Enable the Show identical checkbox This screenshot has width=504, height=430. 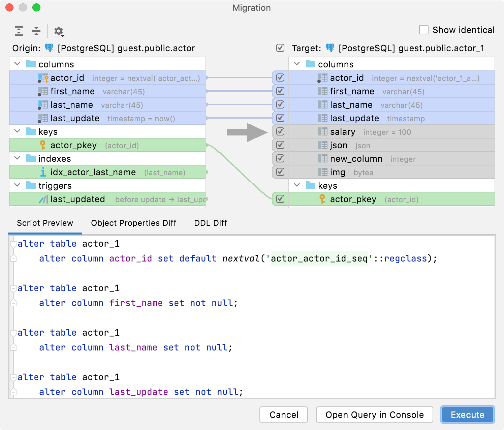coord(423,30)
